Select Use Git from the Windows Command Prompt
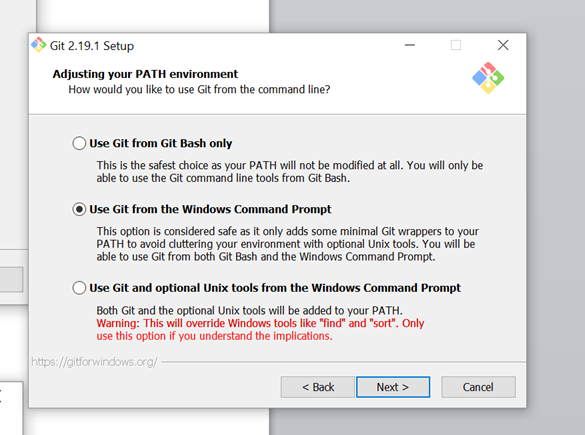 point(79,209)
